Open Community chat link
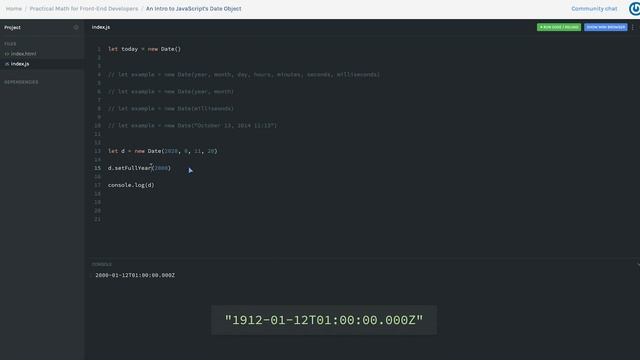The width and height of the screenshot is (640, 360). [x=594, y=9]
